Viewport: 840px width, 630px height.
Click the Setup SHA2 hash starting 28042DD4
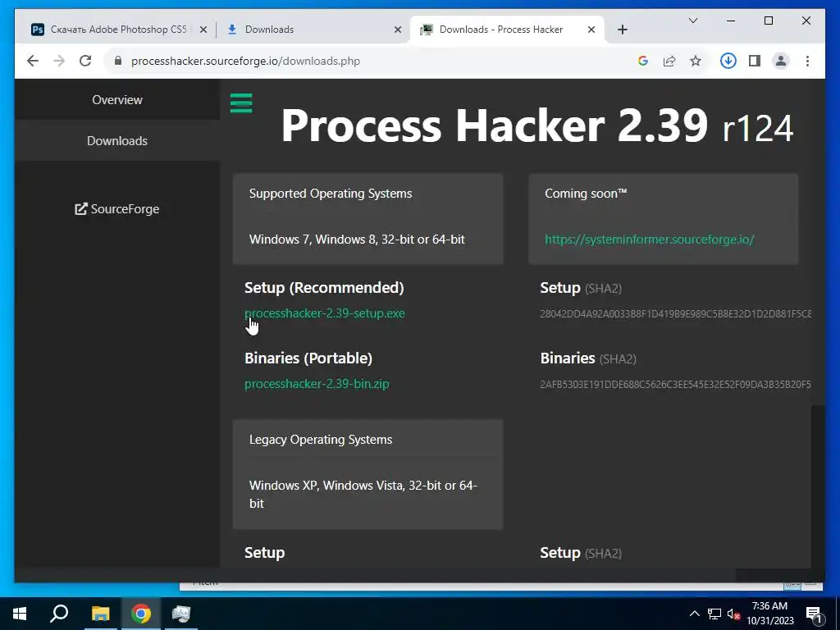click(x=676, y=314)
